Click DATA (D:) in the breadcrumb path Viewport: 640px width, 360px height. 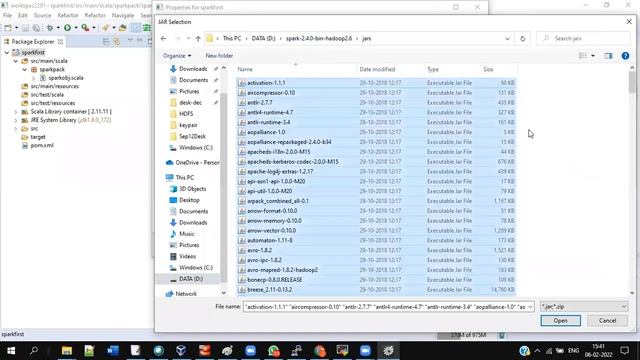(x=263, y=38)
